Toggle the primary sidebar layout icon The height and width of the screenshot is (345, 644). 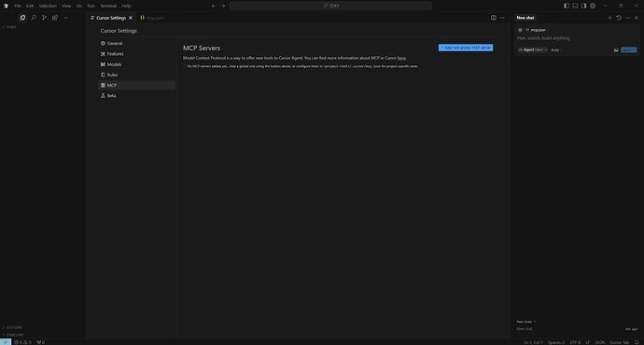[x=567, y=6]
